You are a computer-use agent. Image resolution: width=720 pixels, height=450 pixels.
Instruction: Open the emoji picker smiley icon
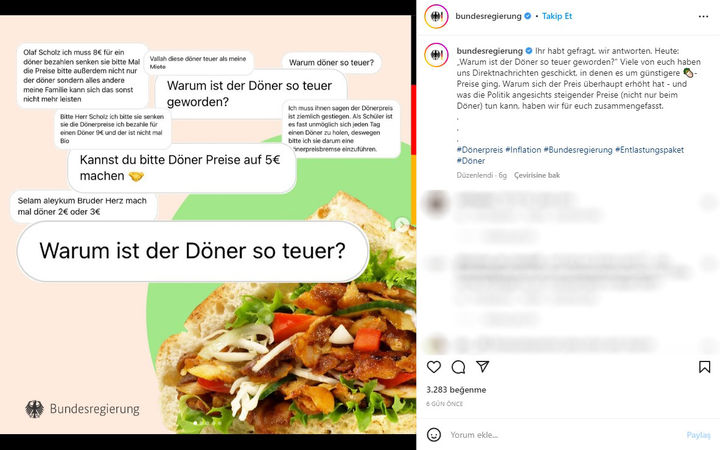(433, 434)
